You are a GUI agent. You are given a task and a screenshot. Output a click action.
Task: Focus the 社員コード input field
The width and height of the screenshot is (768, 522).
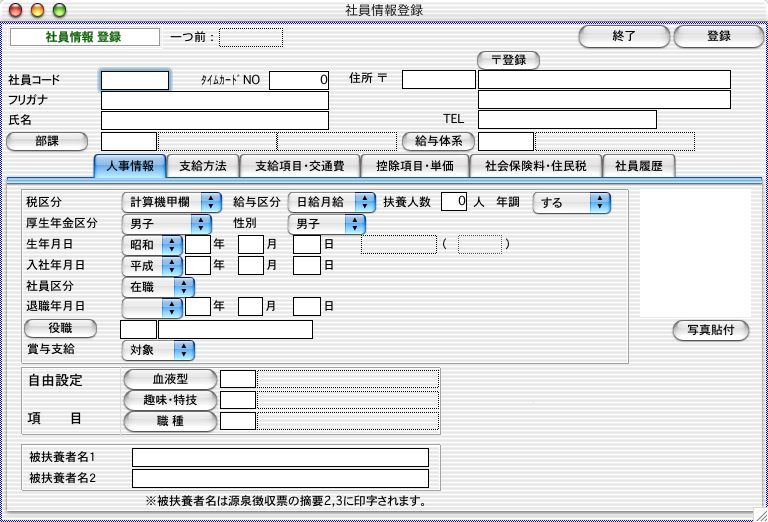135,80
